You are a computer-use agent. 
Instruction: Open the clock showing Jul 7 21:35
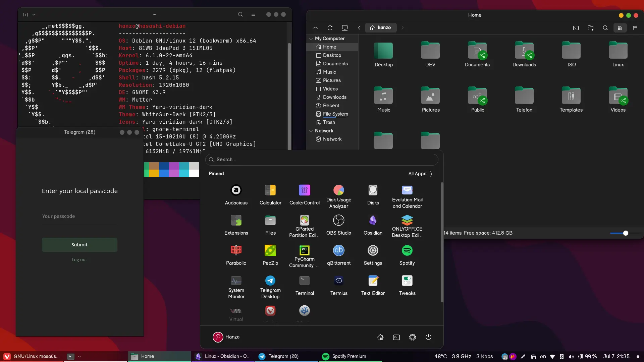point(616,356)
